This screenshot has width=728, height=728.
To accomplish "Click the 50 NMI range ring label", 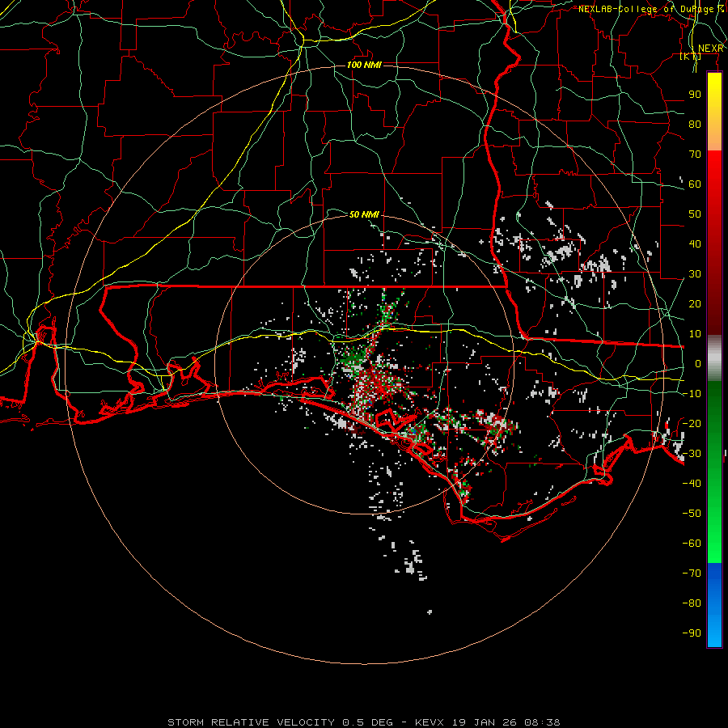I will [x=364, y=214].
